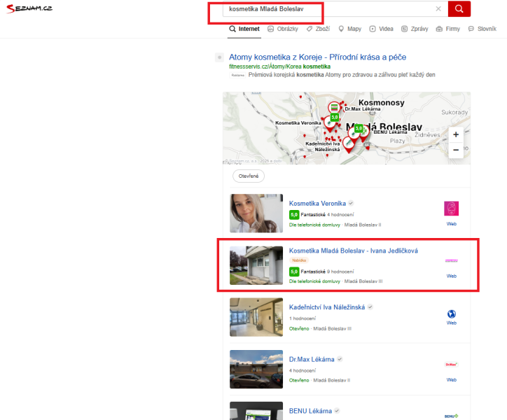Screen dimensions: 507x420
Task: Open Kosmetika Mladá Boleslav - Ivana Jedličková
Action: point(353,251)
